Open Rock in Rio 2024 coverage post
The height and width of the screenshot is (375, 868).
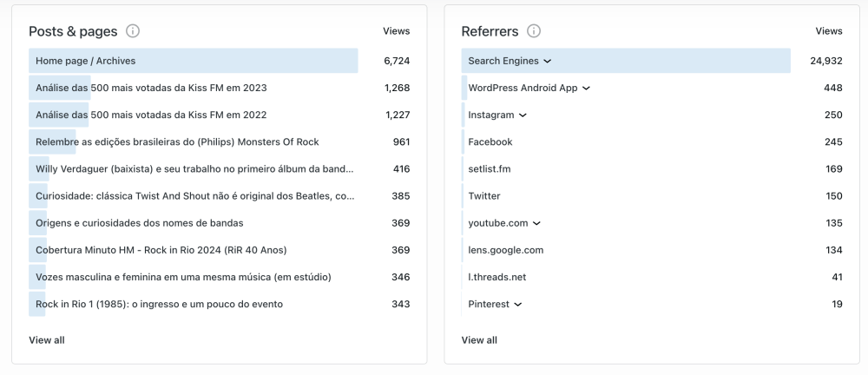pos(161,250)
